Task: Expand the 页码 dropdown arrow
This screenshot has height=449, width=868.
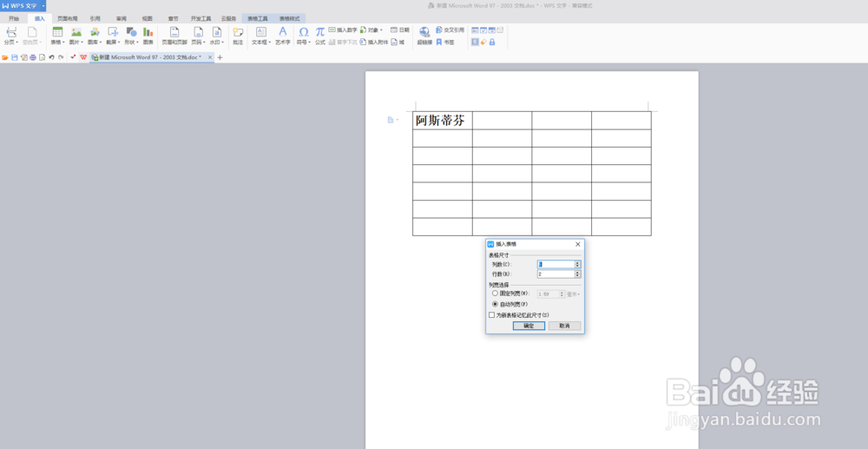Action: click(x=204, y=42)
